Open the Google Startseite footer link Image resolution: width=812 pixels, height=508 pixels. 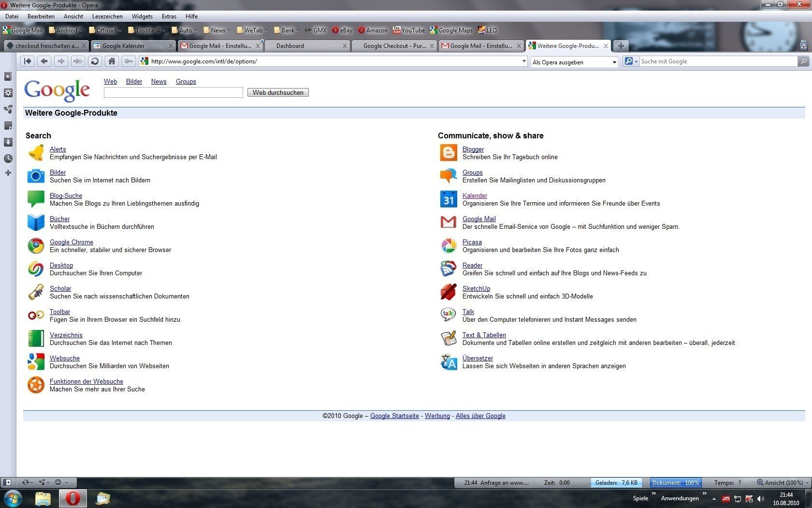[x=394, y=416]
